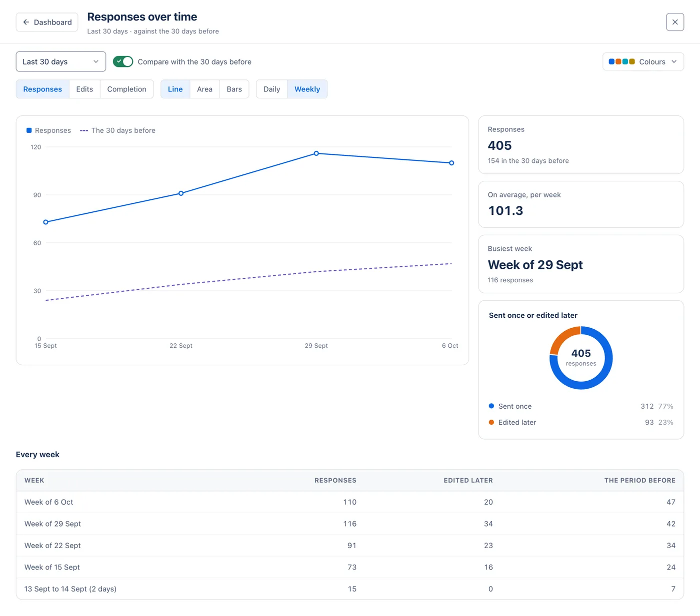Click the Week of 6 Oct row
The image size is (700, 616).
click(350, 502)
